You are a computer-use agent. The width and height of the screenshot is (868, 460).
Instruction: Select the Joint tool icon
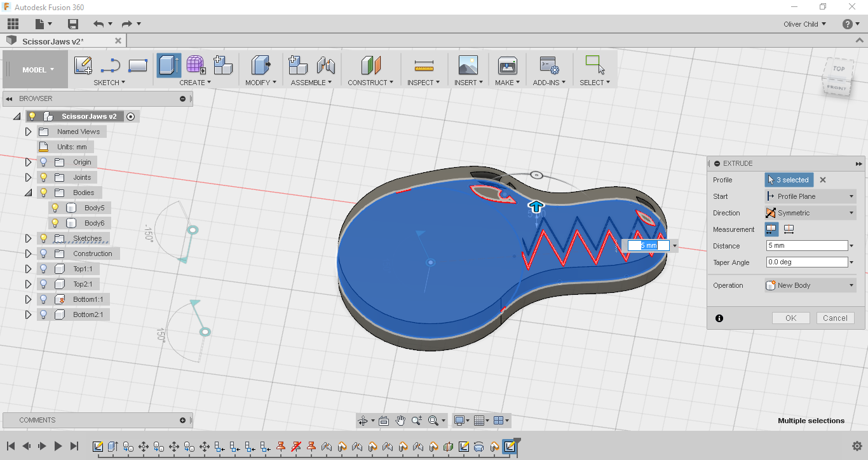pos(325,65)
